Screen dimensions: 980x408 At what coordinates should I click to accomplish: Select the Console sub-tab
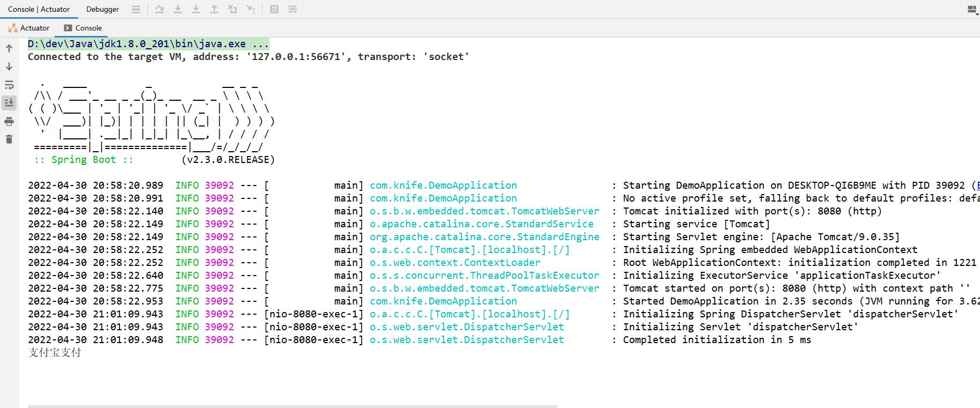tap(83, 28)
